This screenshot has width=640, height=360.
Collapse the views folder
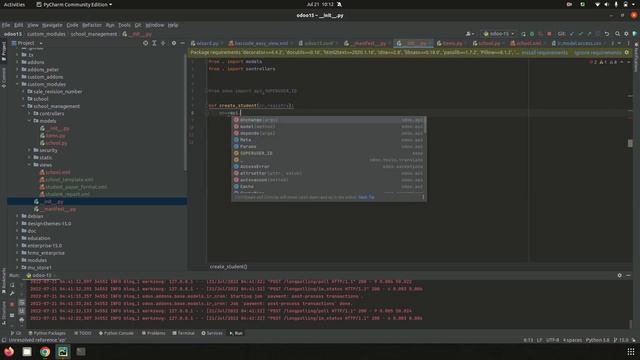click(30, 165)
